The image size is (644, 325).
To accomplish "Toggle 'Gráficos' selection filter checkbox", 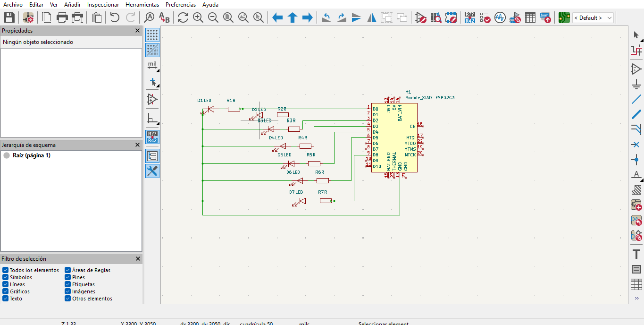I will click(5, 291).
